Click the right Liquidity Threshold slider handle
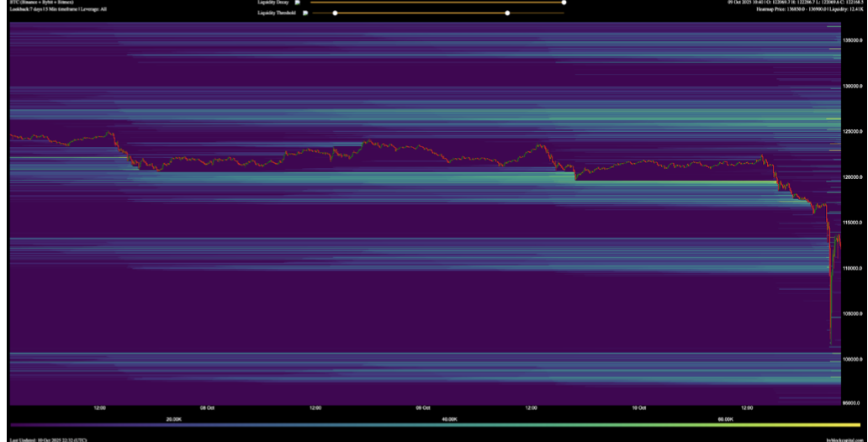The width and height of the screenshot is (868, 442). [x=507, y=13]
